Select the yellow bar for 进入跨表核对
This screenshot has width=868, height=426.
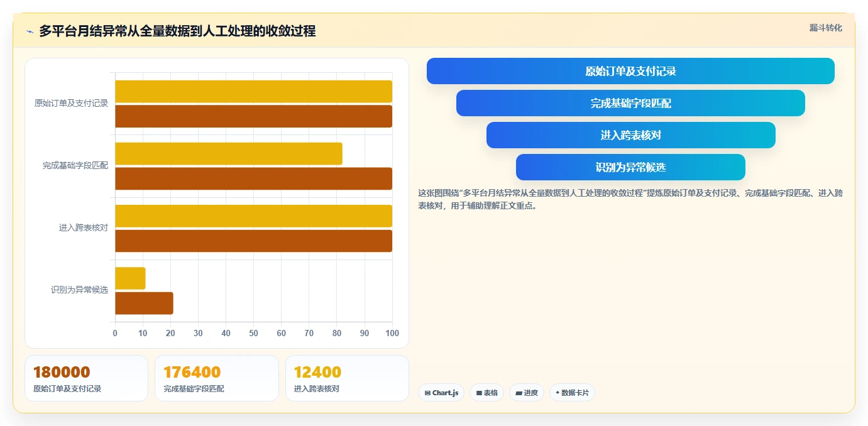pyautogui.click(x=253, y=216)
